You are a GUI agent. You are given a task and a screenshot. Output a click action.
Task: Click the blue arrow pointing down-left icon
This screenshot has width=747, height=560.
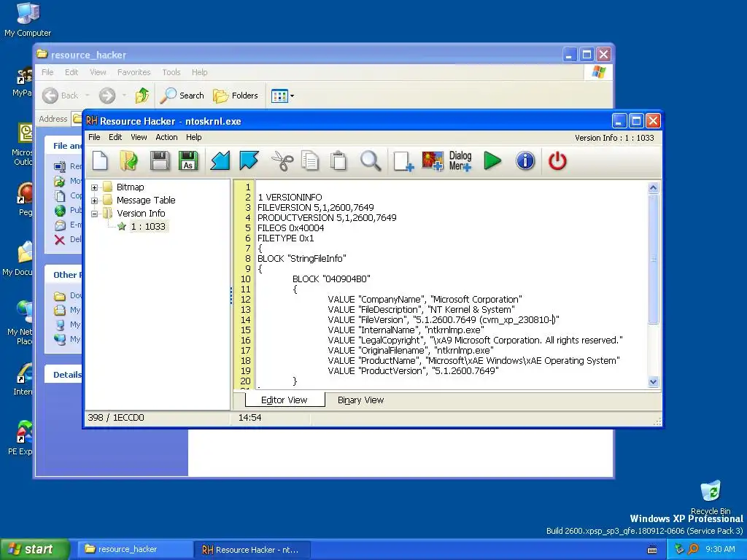click(220, 161)
